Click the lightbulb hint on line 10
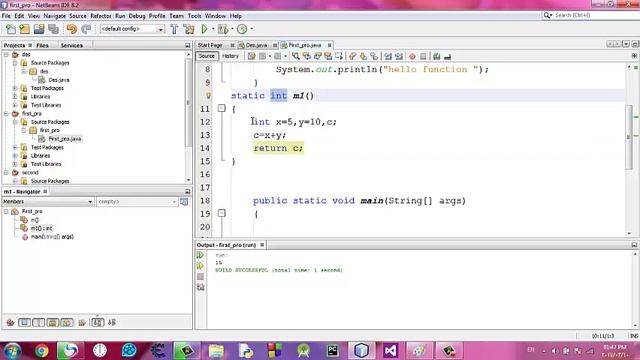The image size is (640, 360). tap(208, 96)
